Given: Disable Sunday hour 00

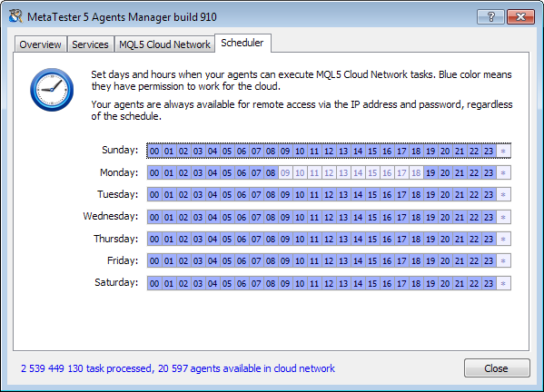Looking at the screenshot, I should 154,152.
